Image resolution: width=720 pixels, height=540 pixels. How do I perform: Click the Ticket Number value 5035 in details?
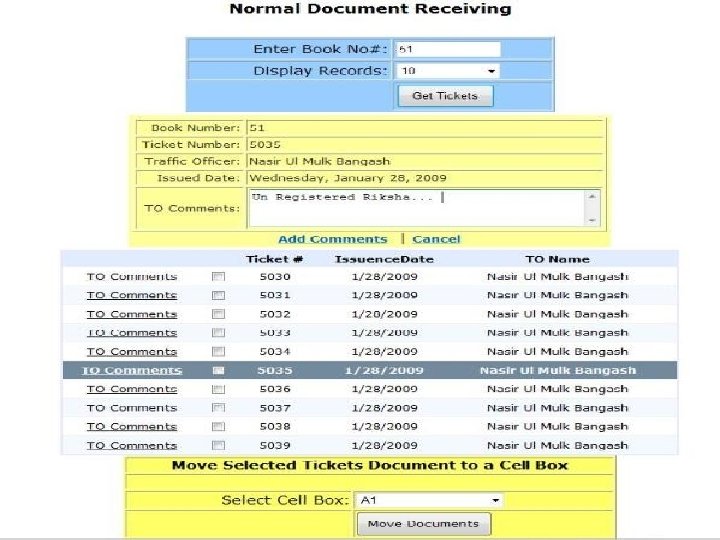[x=265, y=144]
